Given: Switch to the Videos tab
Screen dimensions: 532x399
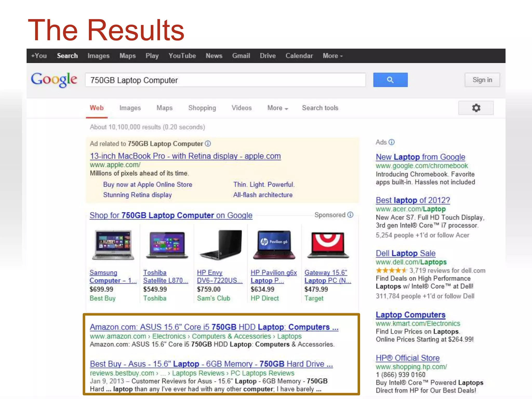Looking at the screenshot, I should [241, 108].
